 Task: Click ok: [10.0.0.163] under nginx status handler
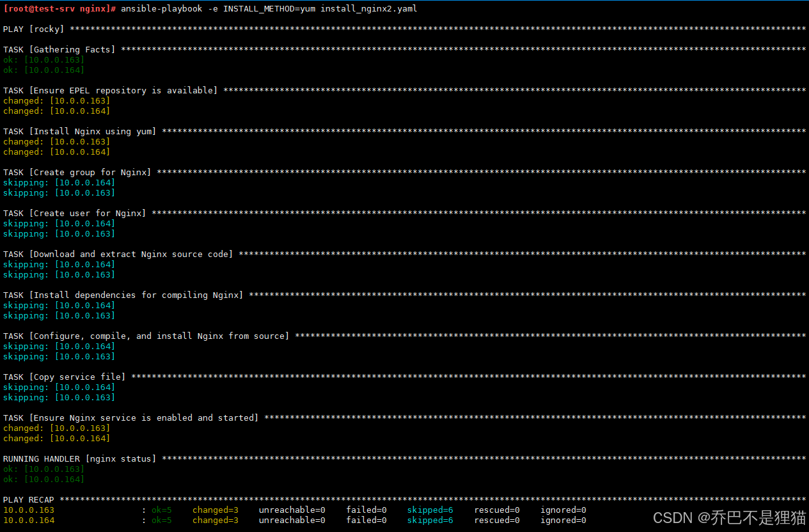coord(43,469)
